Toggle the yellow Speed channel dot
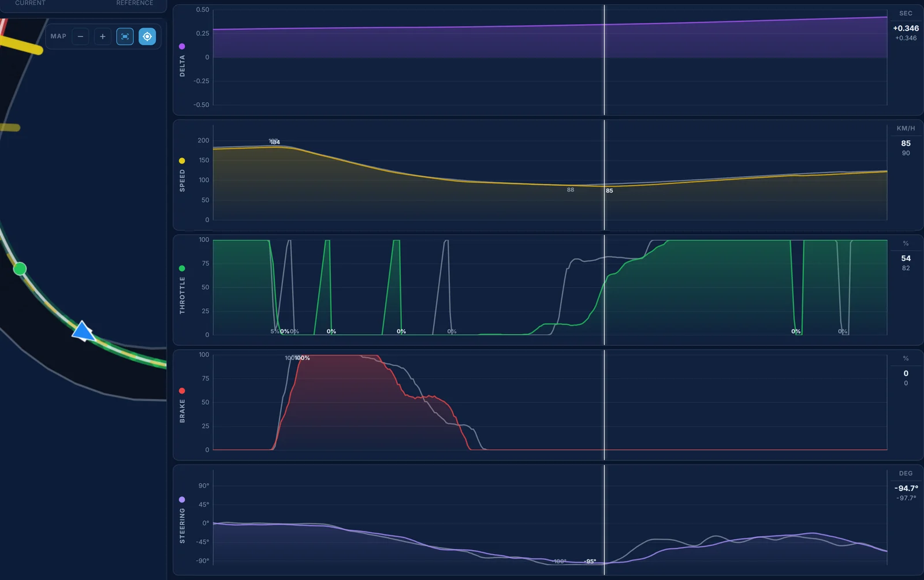 click(182, 161)
